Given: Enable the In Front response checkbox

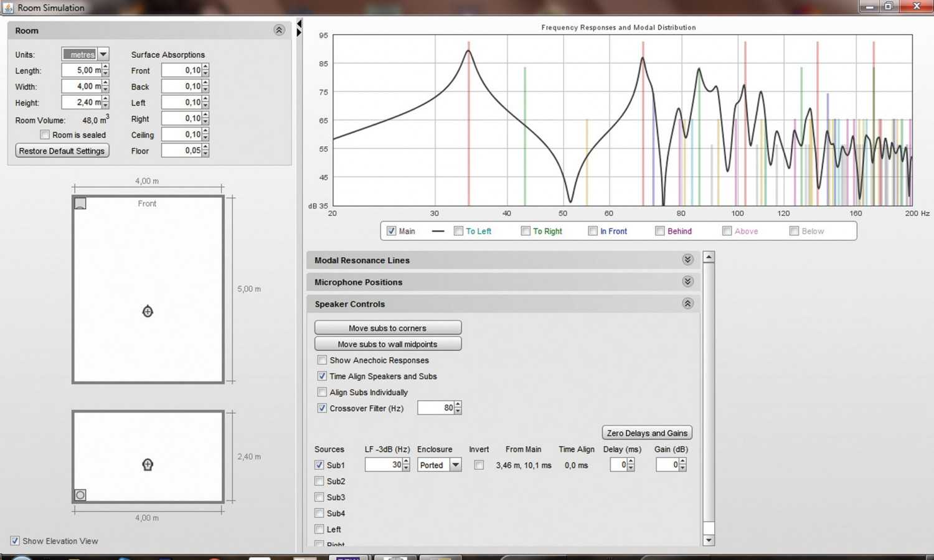Looking at the screenshot, I should pyautogui.click(x=593, y=231).
